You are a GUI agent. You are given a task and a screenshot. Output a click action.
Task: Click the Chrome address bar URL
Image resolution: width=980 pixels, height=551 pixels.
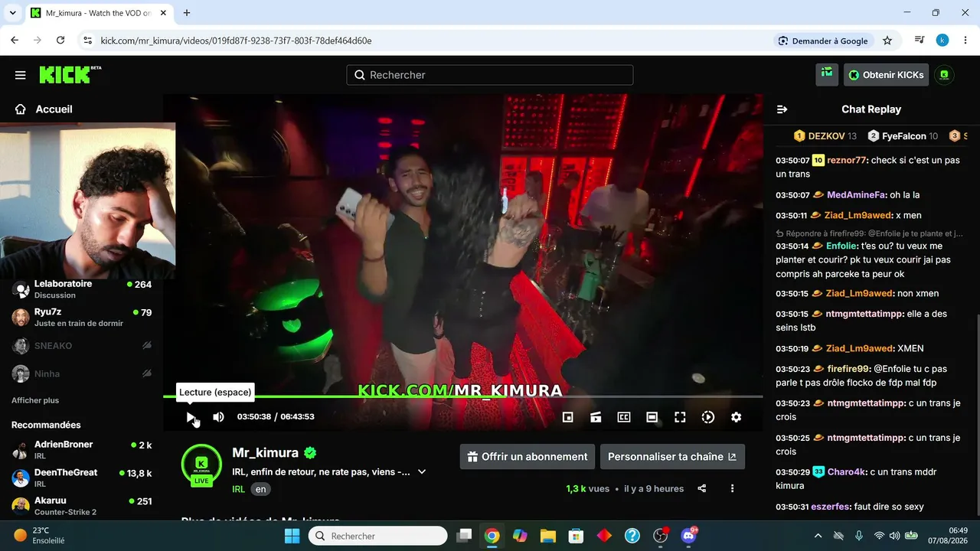coord(237,41)
